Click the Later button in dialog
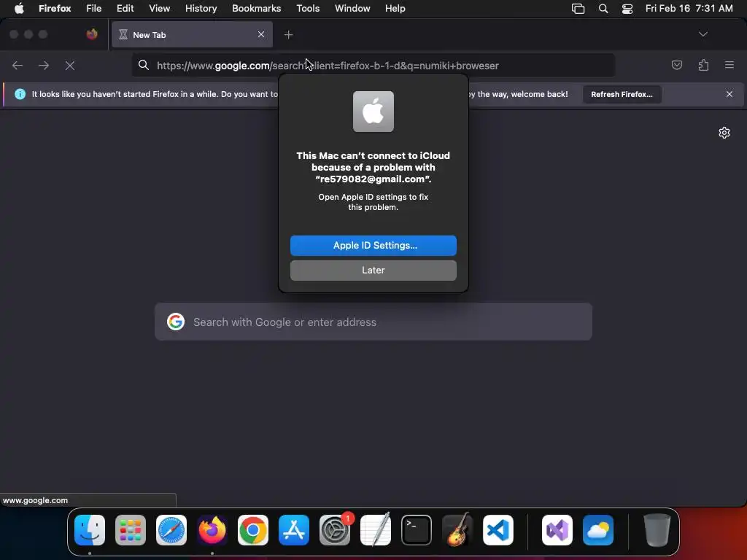The image size is (747, 560). click(373, 271)
